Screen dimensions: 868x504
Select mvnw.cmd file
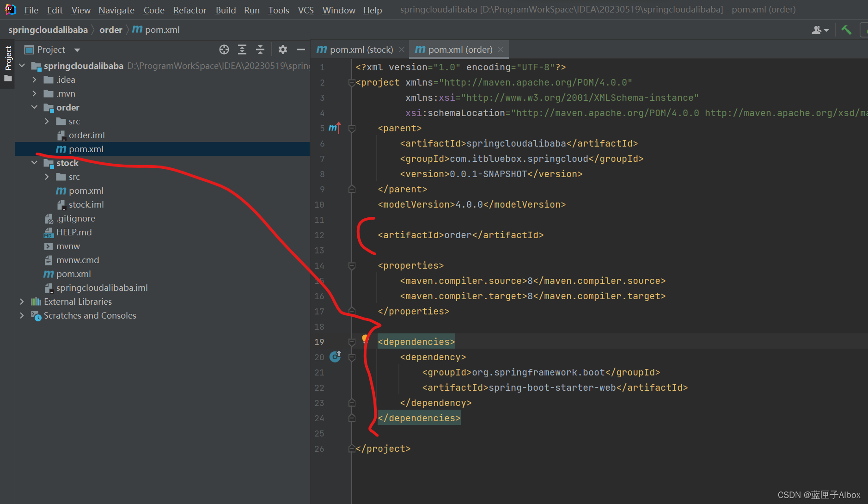coord(78,260)
